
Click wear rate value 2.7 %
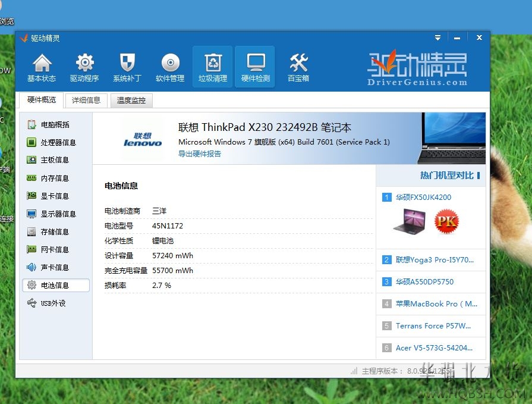pos(162,286)
